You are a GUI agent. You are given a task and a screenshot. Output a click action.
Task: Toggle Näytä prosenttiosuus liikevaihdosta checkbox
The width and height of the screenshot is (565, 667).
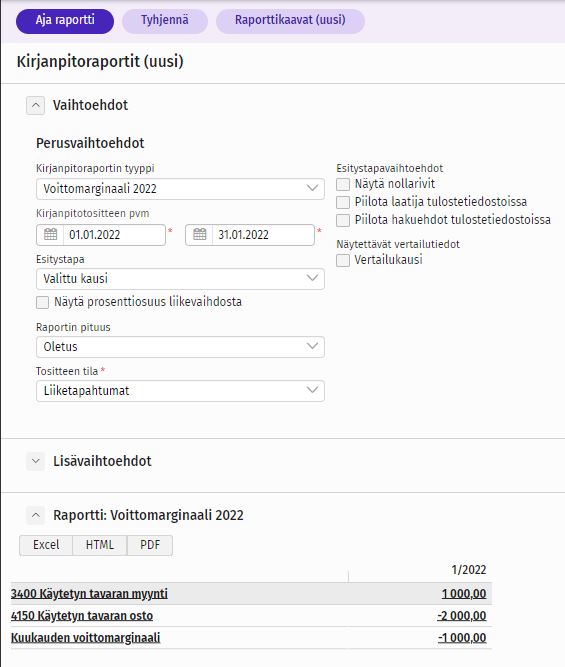click(43, 302)
